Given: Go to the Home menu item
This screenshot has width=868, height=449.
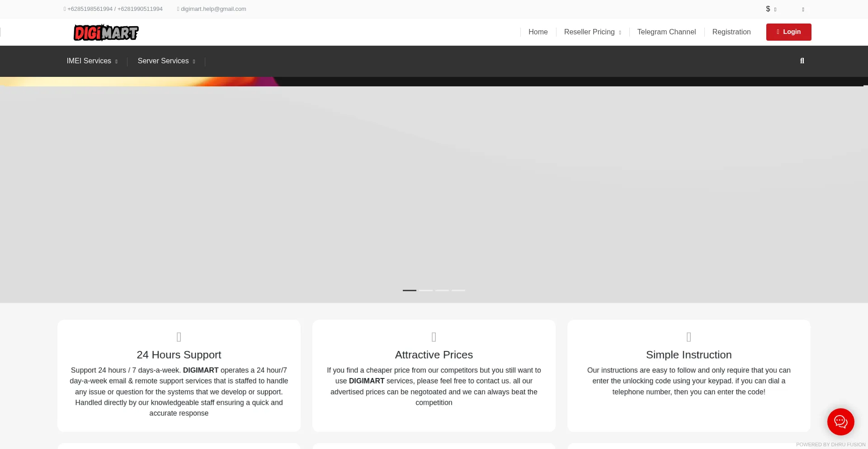Looking at the screenshot, I should (538, 32).
